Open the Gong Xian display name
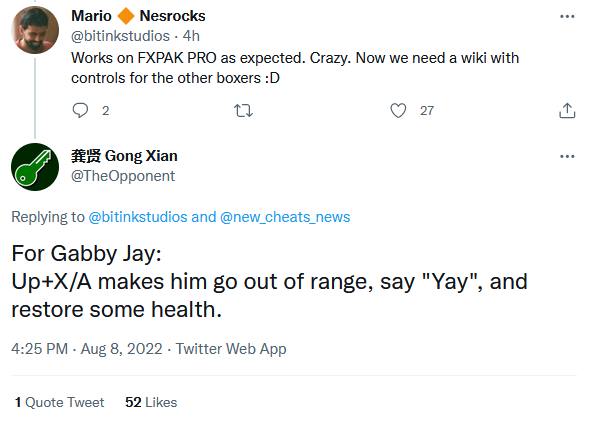591x425 pixels. [x=124, y=156]
